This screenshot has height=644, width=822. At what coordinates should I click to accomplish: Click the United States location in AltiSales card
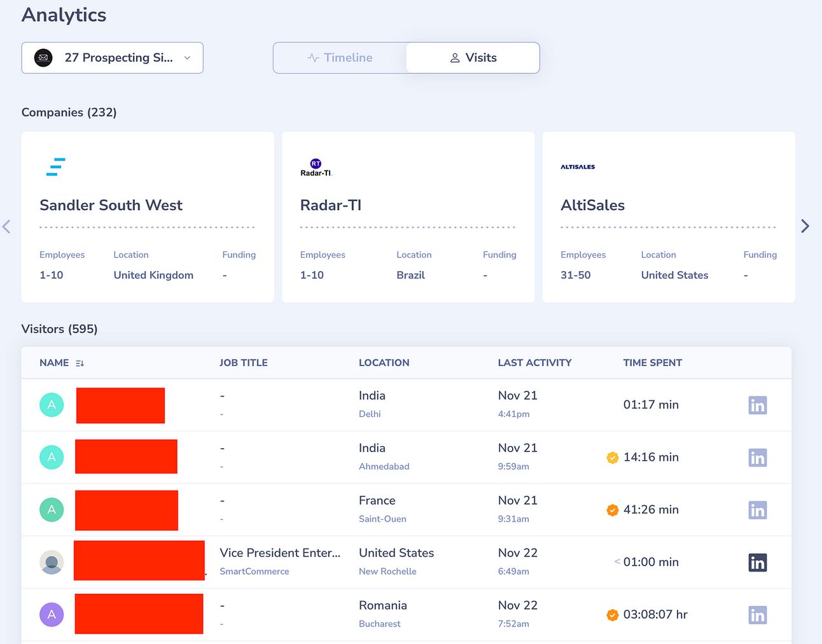tap(674, 275)
